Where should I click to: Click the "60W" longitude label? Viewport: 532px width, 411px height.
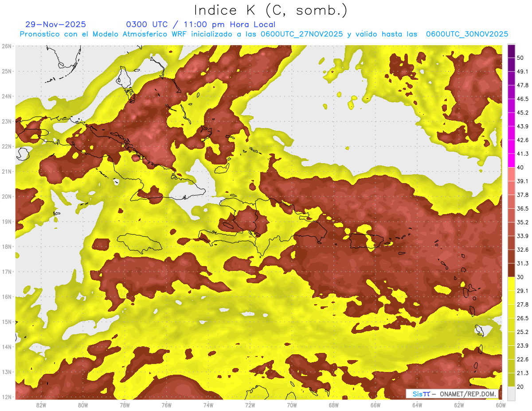(x=501, y=405)
